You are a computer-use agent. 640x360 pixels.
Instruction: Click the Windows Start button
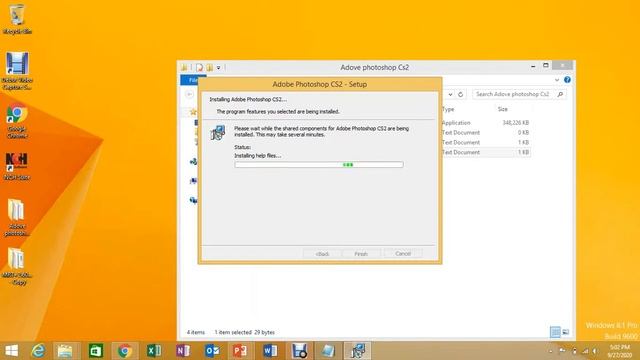tap(12, 351)
